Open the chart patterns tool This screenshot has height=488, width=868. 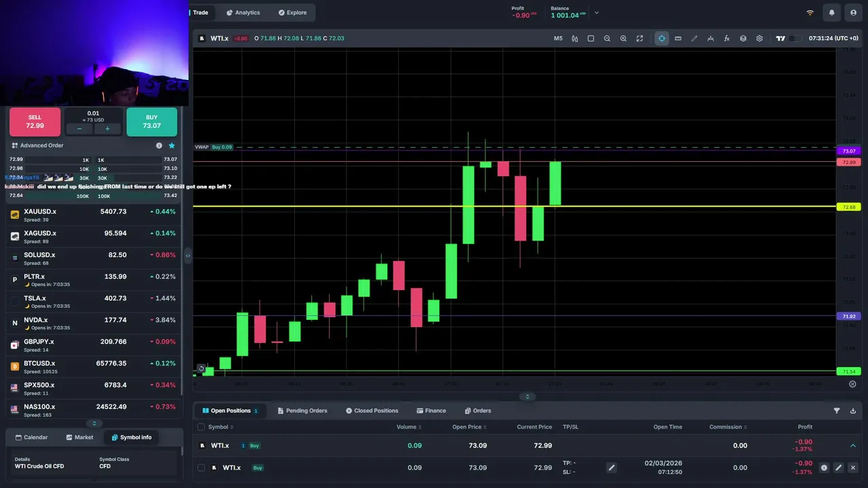711,39
